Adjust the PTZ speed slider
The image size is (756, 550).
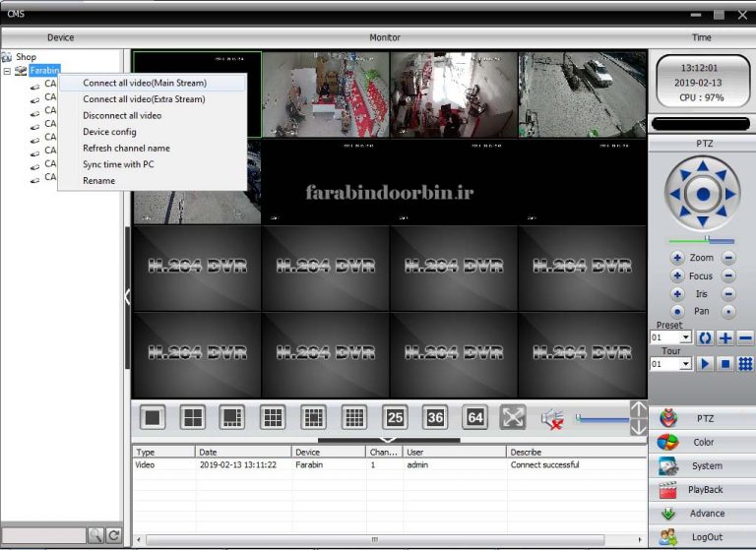tap(706, 239)
